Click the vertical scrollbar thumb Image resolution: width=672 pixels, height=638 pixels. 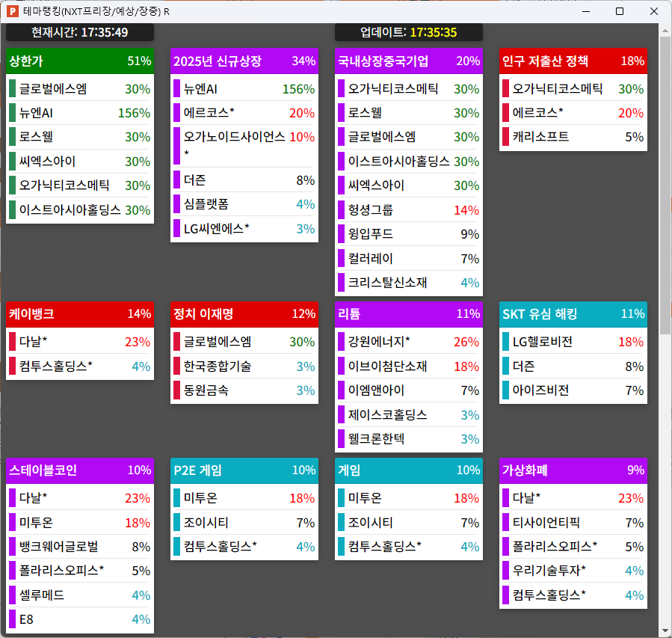point(665,185)
